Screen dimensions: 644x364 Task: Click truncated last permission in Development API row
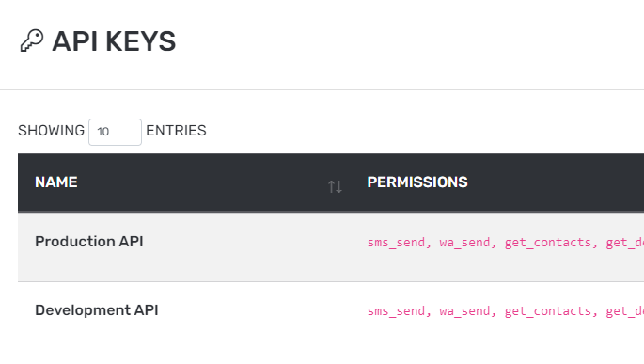tap(624, 311)
